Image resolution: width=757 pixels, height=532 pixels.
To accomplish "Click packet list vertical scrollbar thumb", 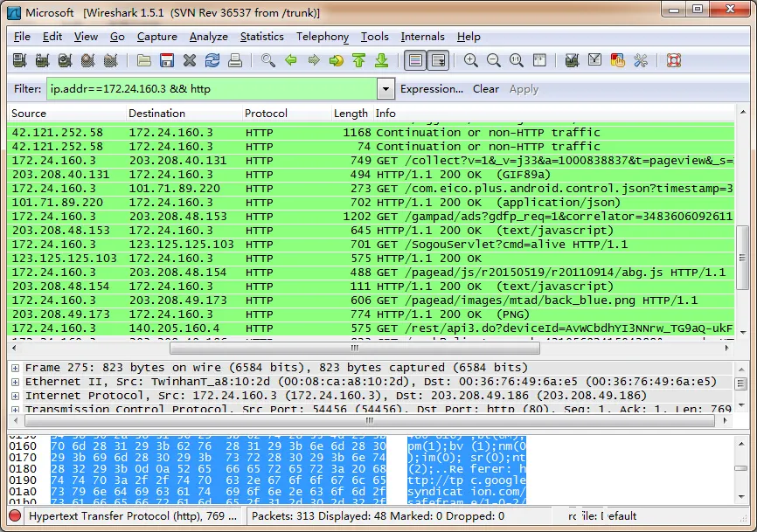I will tap(742, 257).
